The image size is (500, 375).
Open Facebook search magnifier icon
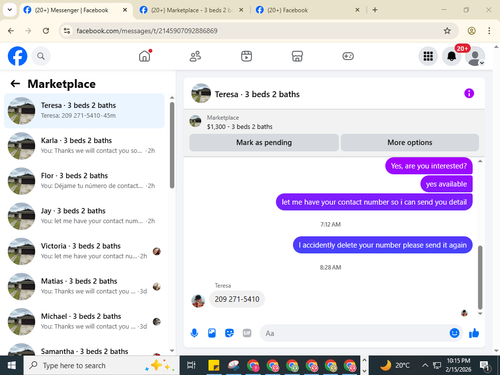coord(41,56)
